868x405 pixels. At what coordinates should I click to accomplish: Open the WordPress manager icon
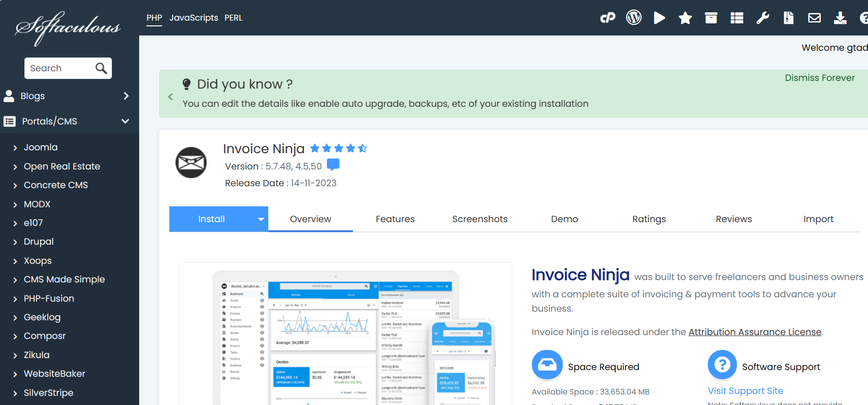point(634,18)
